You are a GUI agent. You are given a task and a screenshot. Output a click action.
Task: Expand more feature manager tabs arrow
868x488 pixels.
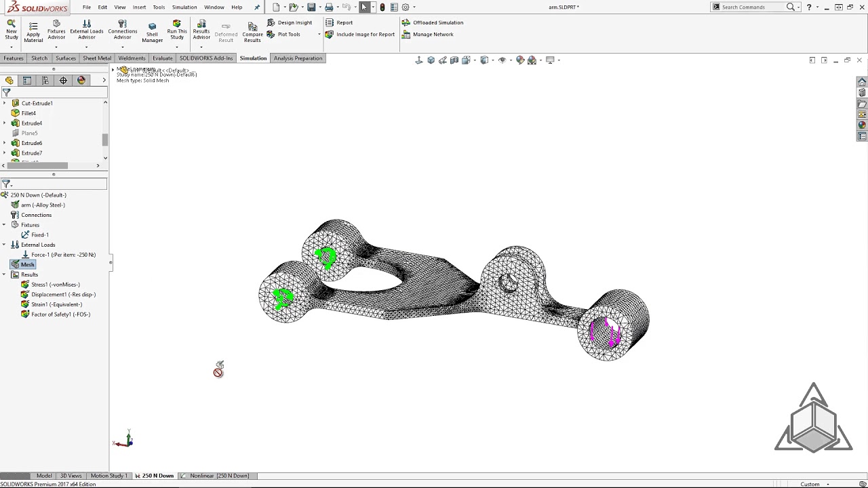(x=104, y=80)
